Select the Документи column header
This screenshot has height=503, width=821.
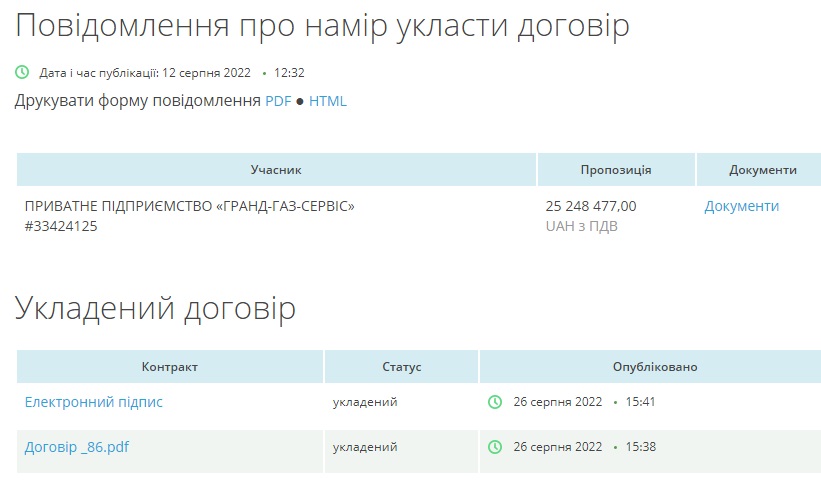(759, 170)
